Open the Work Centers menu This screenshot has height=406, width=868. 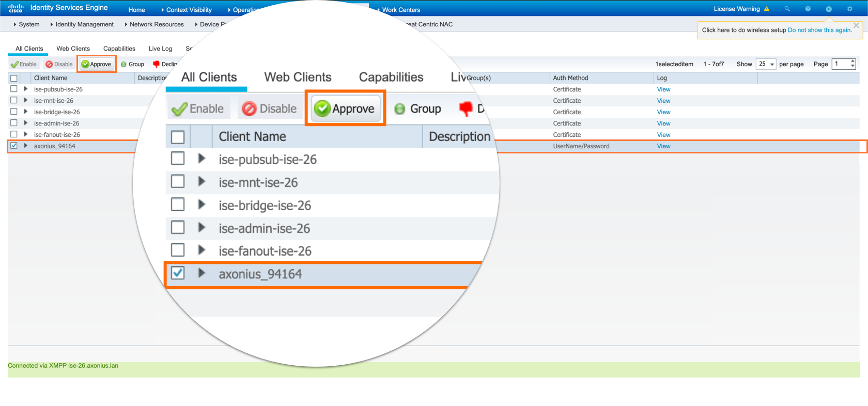399,10
